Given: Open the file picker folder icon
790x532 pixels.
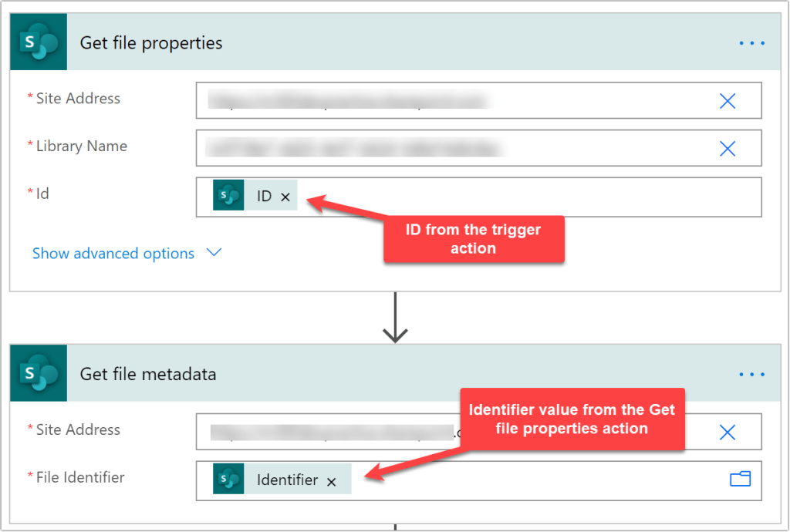Looking at the screenshot, I should pyautogui.click(x=740, y=480).
